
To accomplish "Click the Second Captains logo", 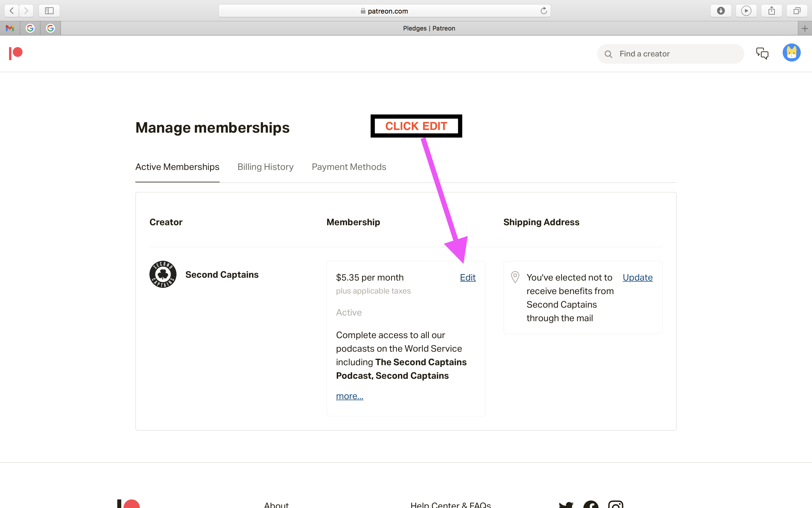I will click(x=163, y=274).
